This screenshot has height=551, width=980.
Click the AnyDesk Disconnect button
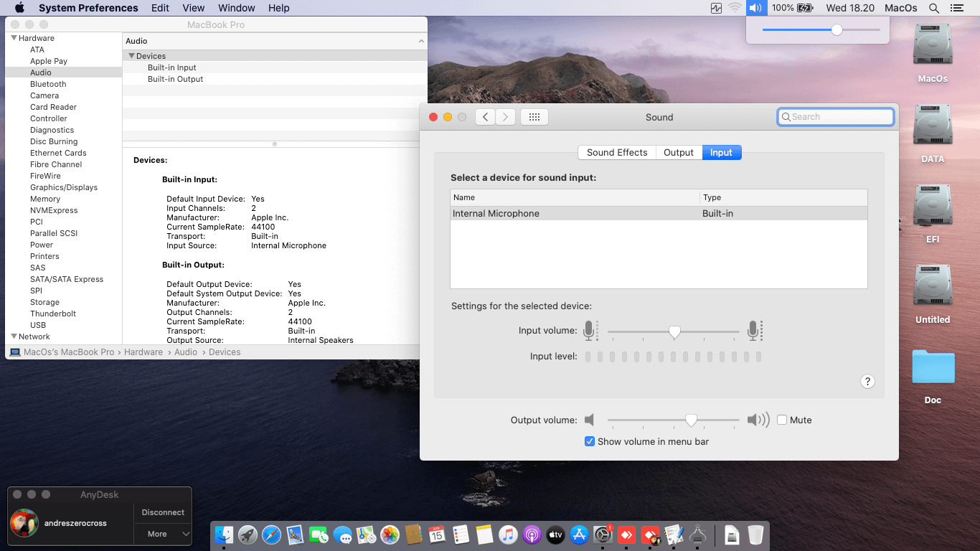click(x=163, y=512)
